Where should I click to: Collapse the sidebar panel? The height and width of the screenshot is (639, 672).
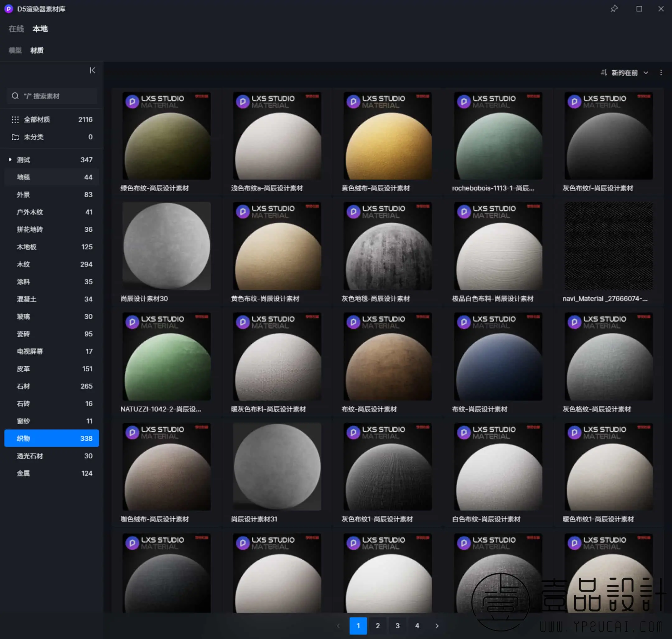[92, 70]
